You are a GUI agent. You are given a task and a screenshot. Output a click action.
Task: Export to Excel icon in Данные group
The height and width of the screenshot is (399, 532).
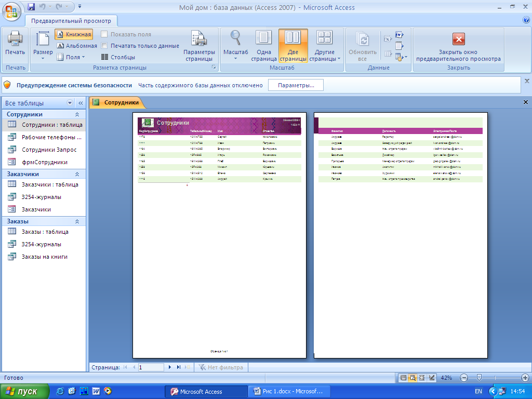pyautogui.click(x=388, y=38)
